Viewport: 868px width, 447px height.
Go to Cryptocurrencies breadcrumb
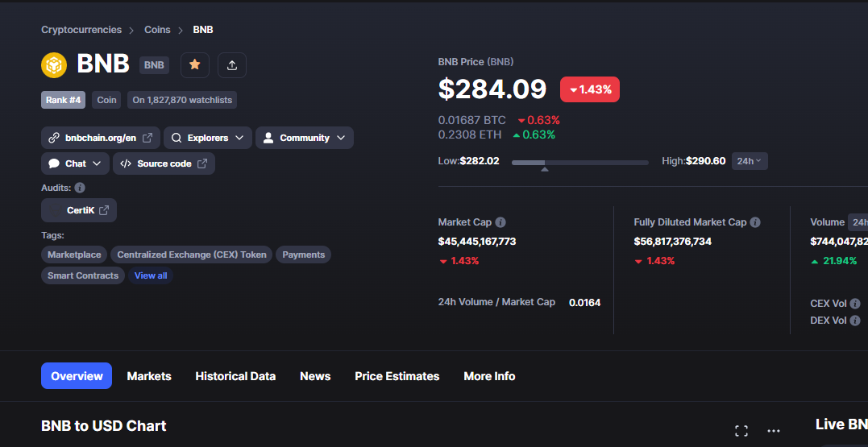pos(81,30)
